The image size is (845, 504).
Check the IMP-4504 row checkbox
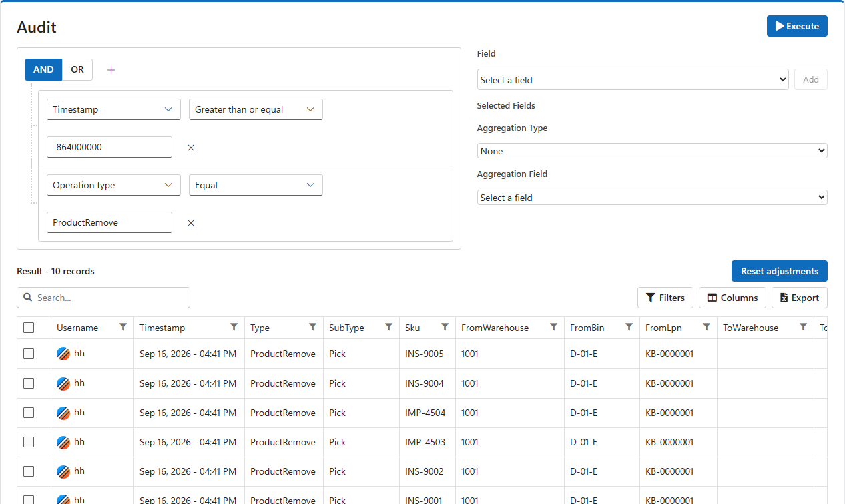[x=29, y=413]
